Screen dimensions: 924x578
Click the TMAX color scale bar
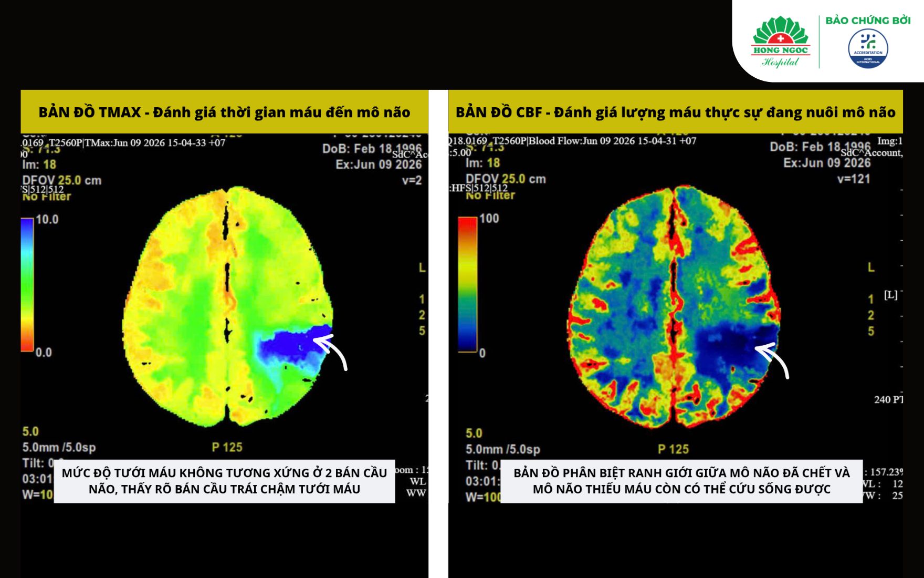pos(27,285)
